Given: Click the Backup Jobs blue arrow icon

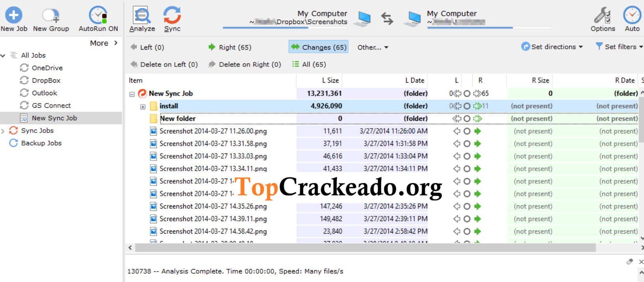Looking at the screenshot, I should [13, 143].
